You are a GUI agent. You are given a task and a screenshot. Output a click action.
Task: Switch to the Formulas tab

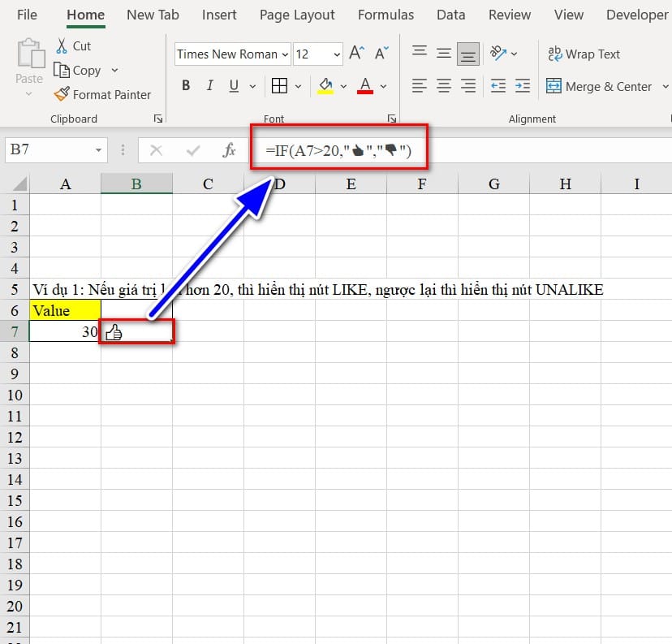(x=386, y=15)
